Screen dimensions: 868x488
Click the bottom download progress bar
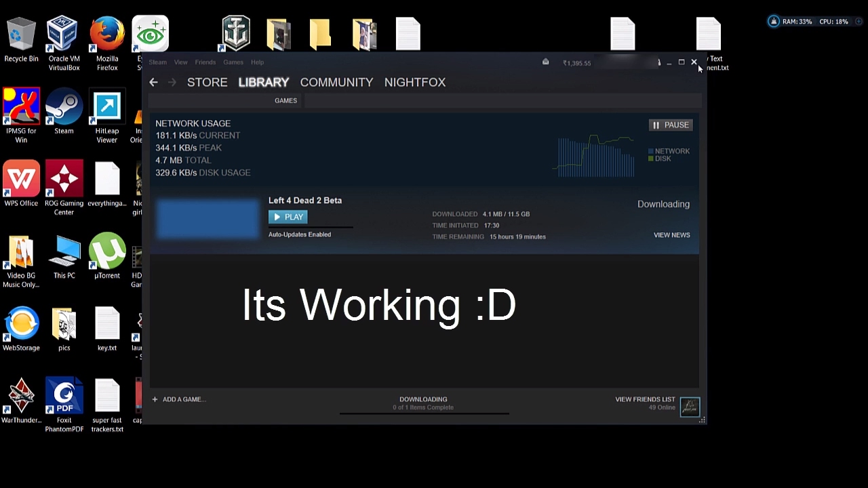424,413
